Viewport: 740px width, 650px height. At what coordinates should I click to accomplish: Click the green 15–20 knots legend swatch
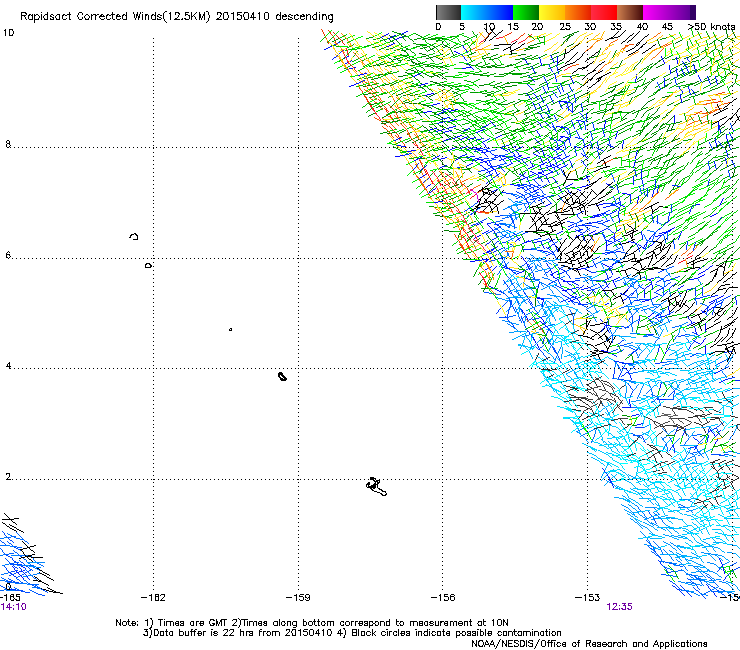(x=526, y=12)
